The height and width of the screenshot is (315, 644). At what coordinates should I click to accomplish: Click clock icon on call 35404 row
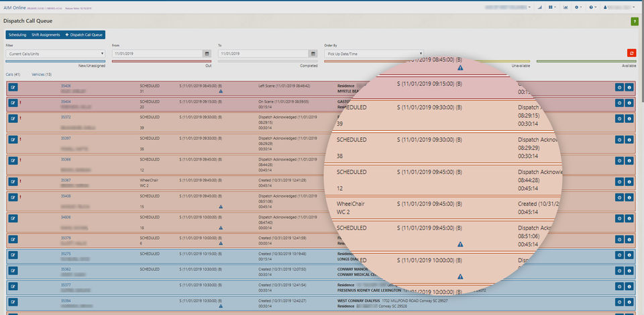pyautogui.click(x=619, y=103)
